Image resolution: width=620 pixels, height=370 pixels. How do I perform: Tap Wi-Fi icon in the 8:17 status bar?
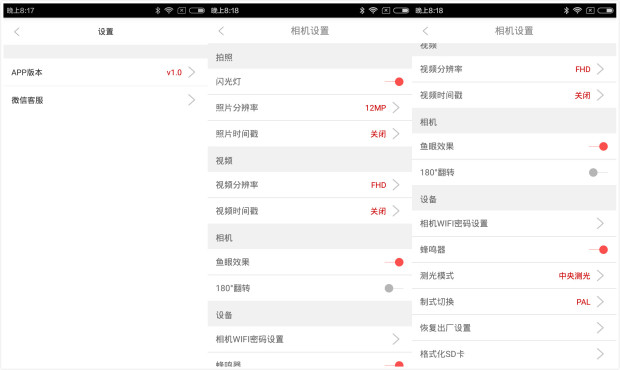[169, 10]
